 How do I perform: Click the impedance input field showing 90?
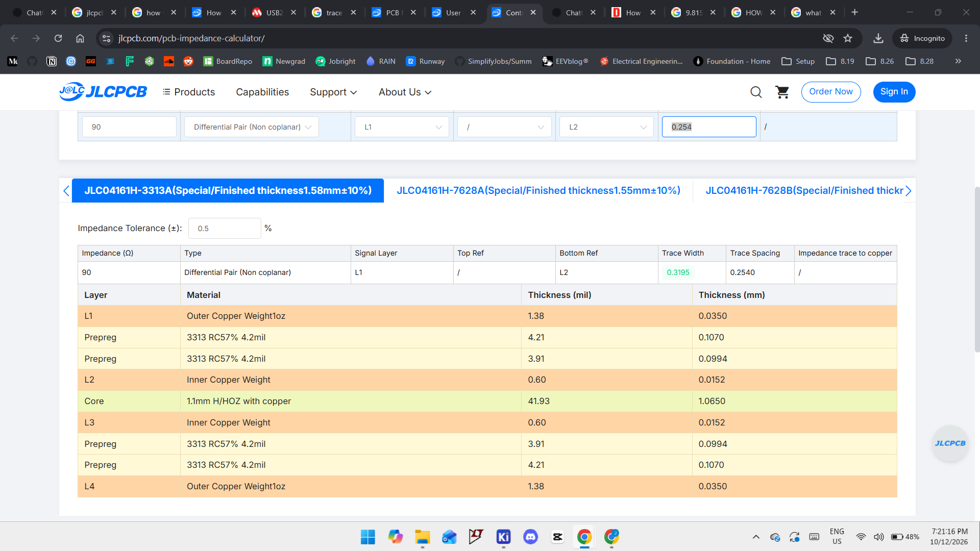click(129, 127)
